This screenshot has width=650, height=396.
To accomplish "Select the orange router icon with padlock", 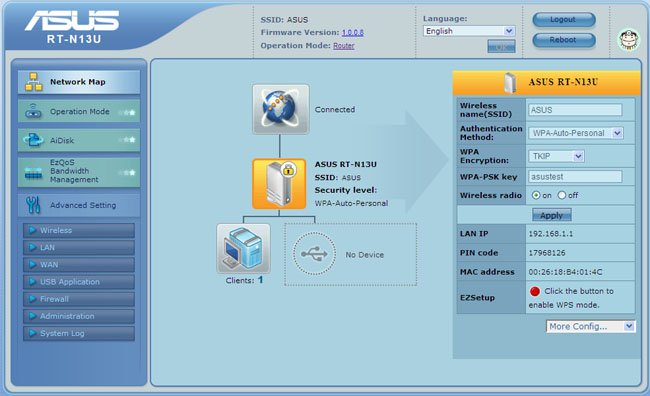I will coord(279,184).
